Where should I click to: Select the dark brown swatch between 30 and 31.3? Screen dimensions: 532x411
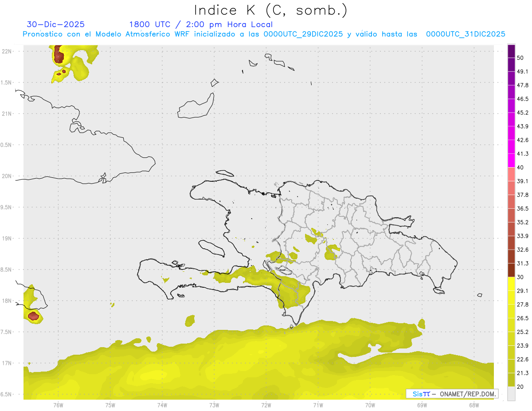click(512, 270)
